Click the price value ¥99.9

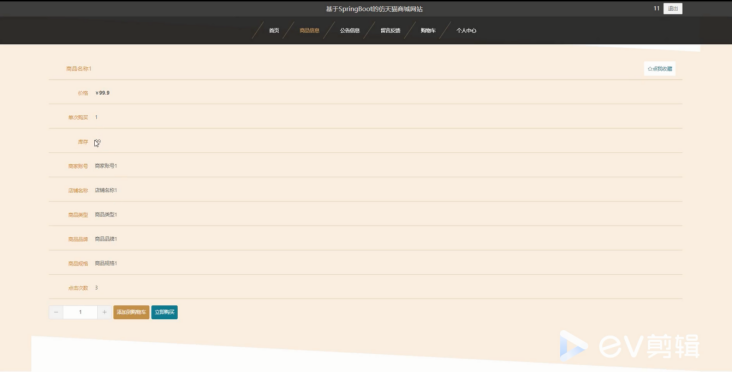point(102,93)
